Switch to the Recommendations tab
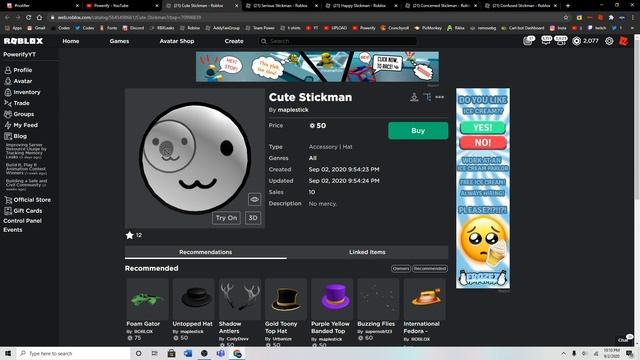Image resolution: width=640 pixels, height=360 pixels. [206, 252]
